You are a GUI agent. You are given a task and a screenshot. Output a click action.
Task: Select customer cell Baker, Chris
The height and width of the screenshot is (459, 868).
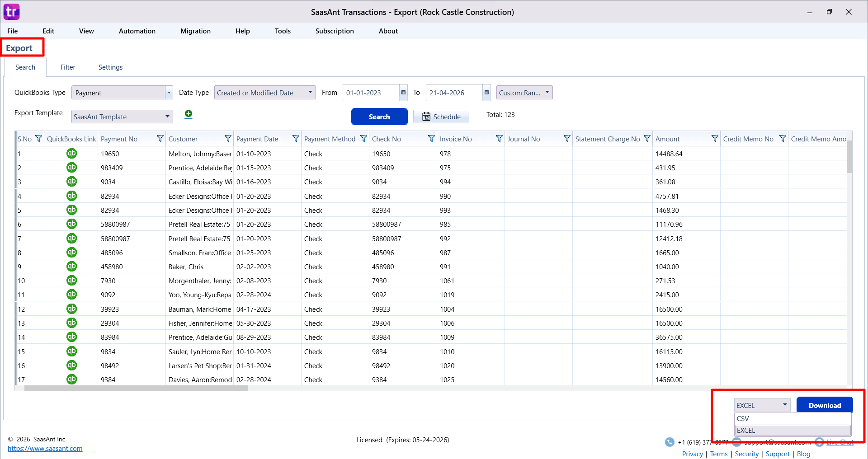[x=199, y=267]
